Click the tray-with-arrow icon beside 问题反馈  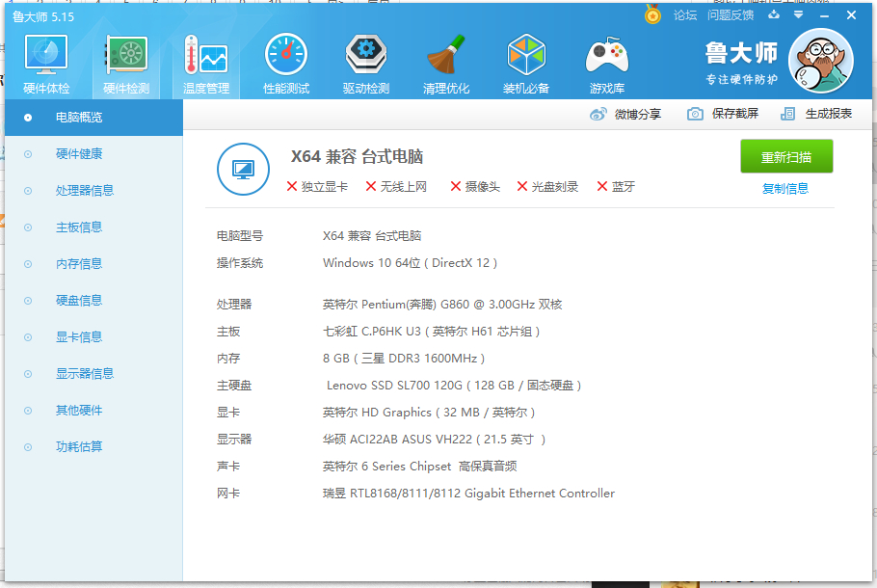774,14
